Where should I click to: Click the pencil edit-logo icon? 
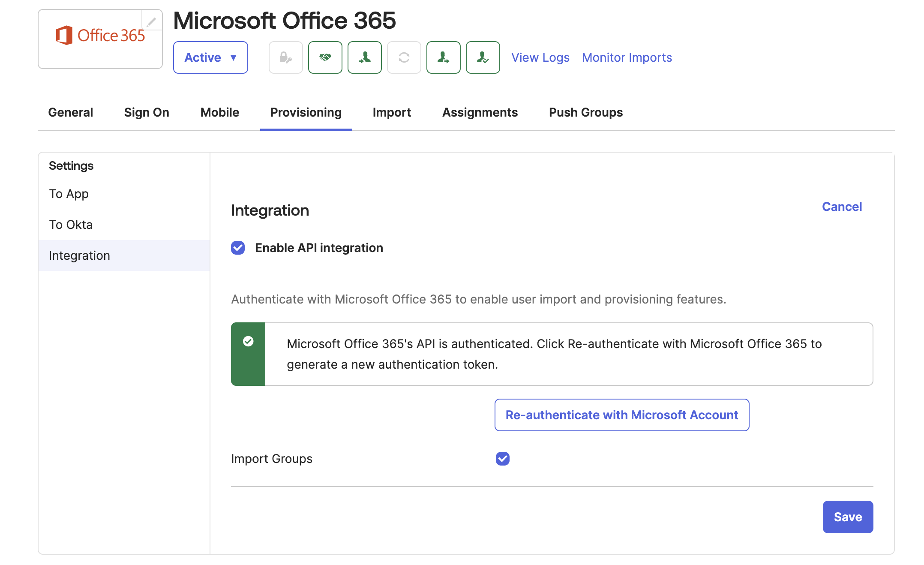pyautogui.click(x=152, y=21)
